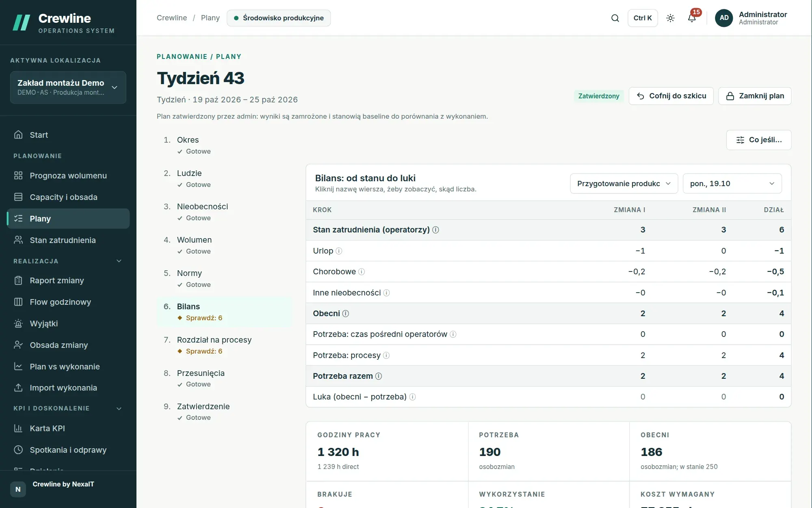Screen dimensions: 812x508
Task: Open Capacity i obsada page
Action: pyautogui.click(x=68, y=197)
